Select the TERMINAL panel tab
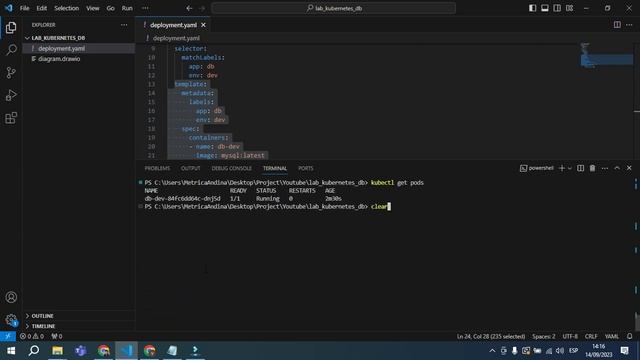Screen dimensions: 640x360 coord(275,168)
